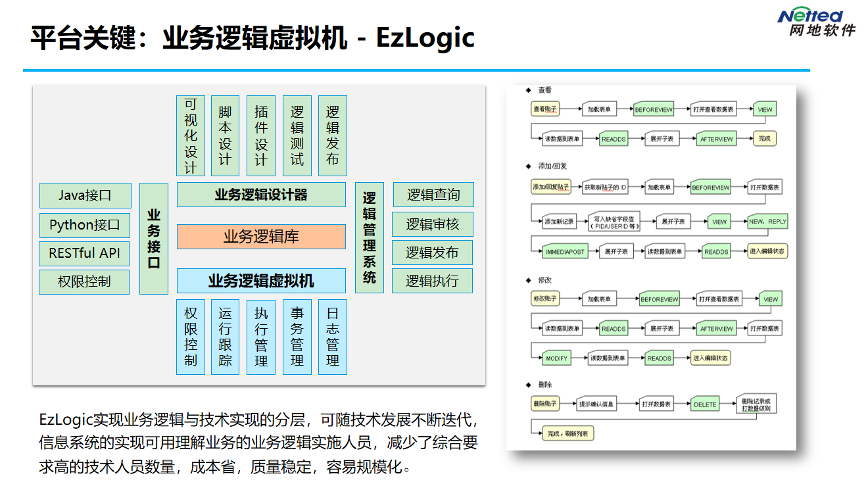
Task: Select the blue 业务逻辑虚拟机 bar
Action: click(261, 281)
